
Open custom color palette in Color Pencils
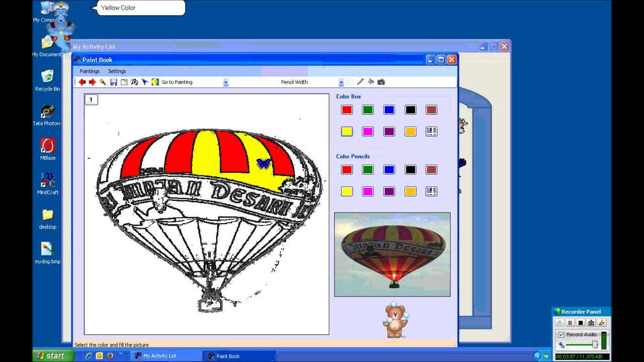pyautogui.click(x=431, y=191)
